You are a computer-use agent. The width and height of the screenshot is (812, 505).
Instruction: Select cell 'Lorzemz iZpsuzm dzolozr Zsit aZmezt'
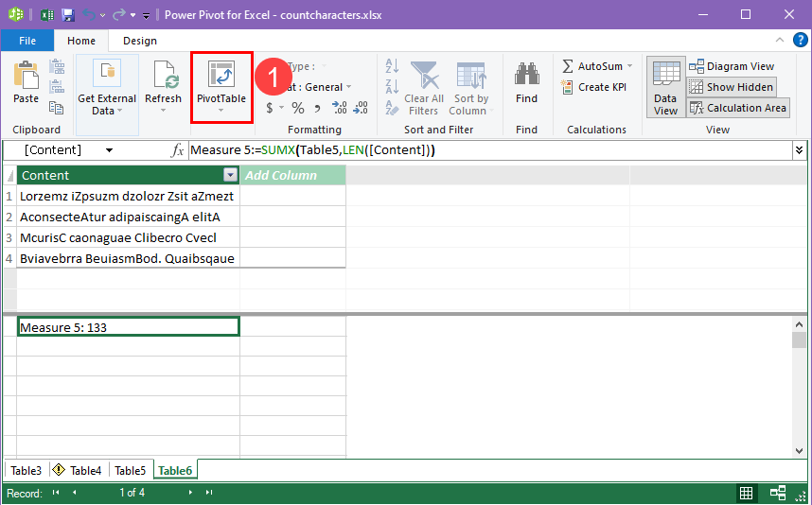[x=129, y=196]
